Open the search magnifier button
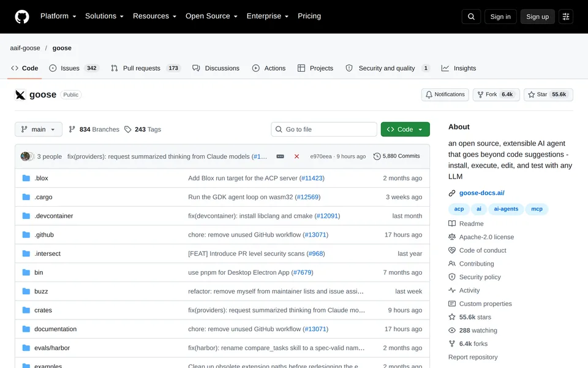Screen dimensions: 588x368 (471, 17)
